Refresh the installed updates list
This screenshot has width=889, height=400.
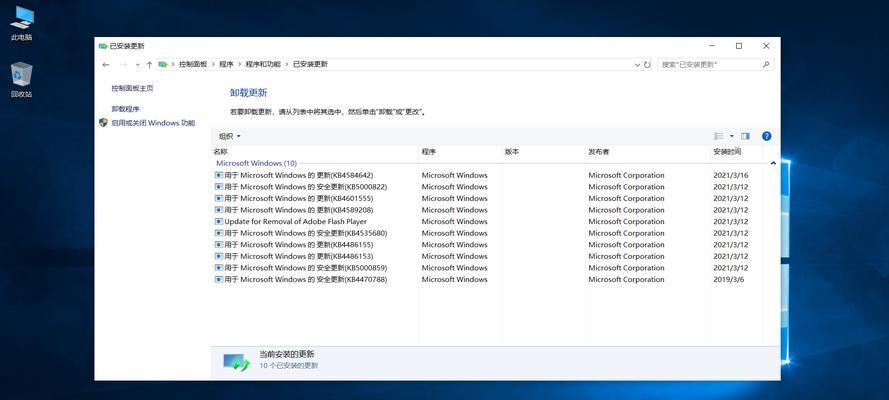(x=647, y=65)
